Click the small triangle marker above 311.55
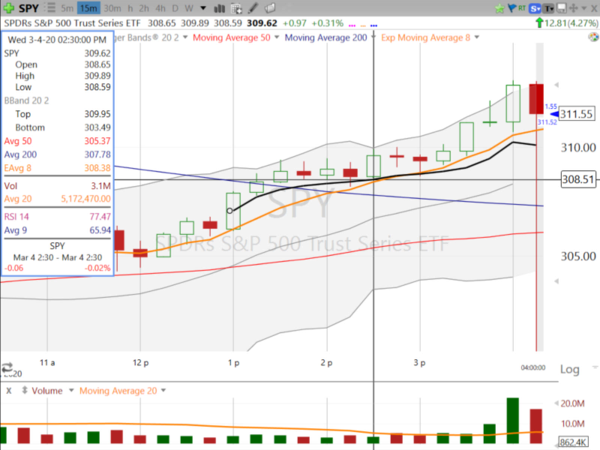 click(557, 85)
